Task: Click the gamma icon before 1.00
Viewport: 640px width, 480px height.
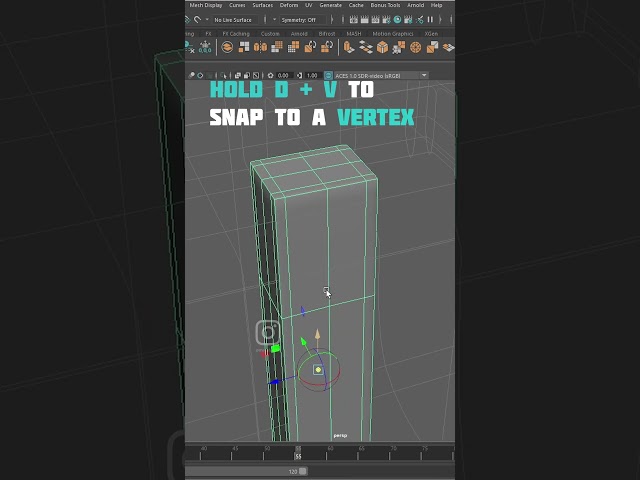Action: pyautogui.click(x=300, y=76)
